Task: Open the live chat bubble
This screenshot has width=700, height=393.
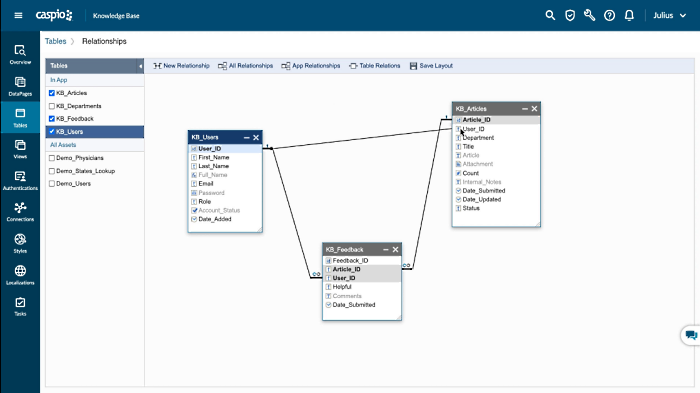Action: pos(691,335)
